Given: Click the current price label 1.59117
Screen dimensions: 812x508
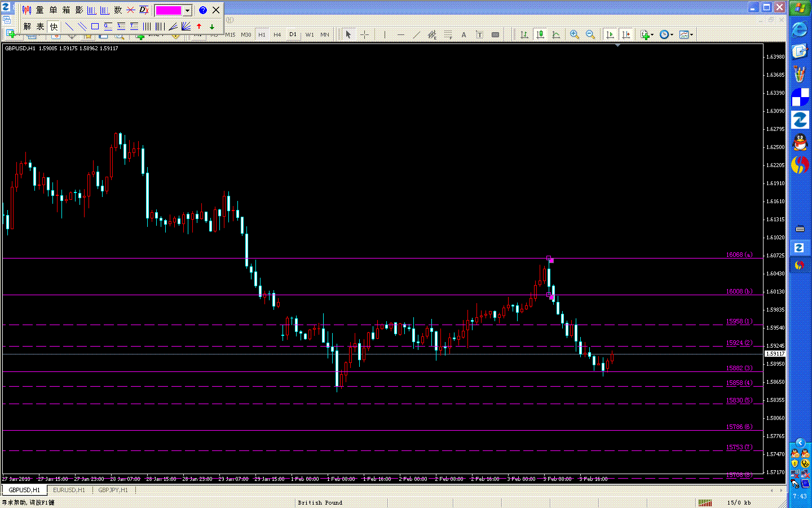Looking at the screenshot, I should click(775, 354).
